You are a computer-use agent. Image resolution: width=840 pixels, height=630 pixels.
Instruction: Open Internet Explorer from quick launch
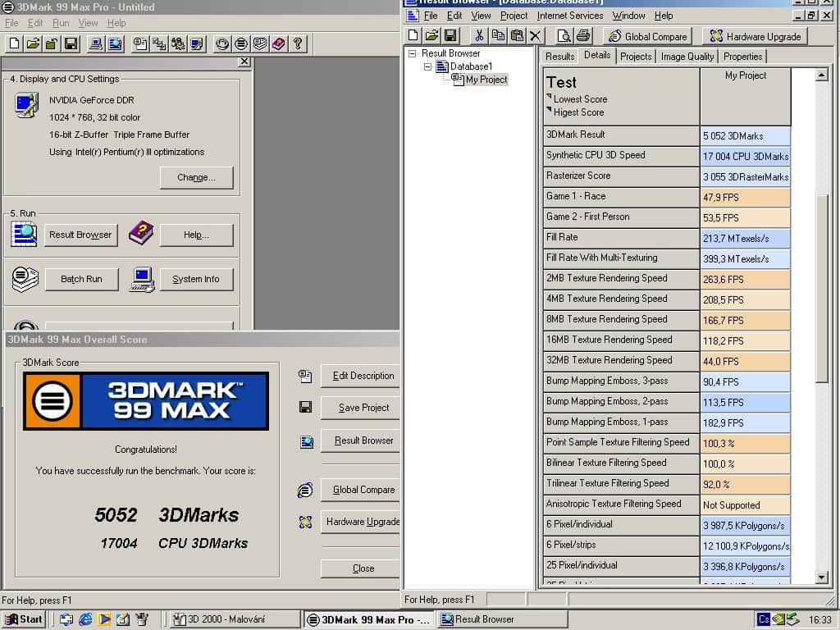pyautogui.click(x=85, y=619)
